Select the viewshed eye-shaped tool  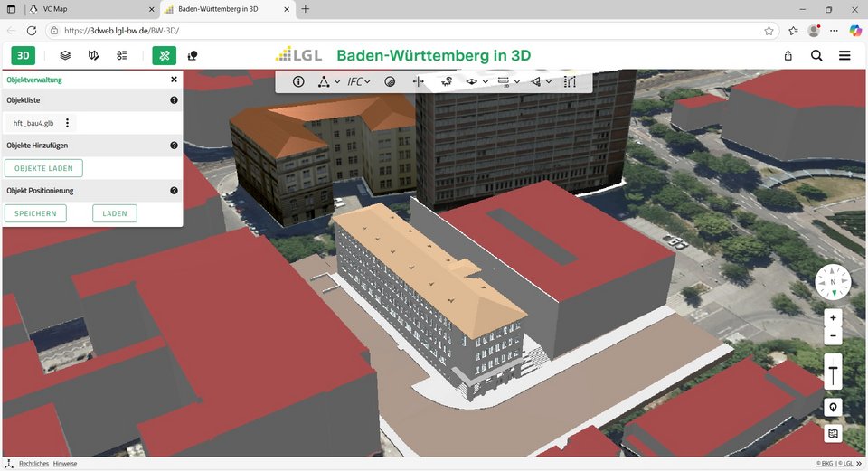pyautogui.click(x=472, y=82)
